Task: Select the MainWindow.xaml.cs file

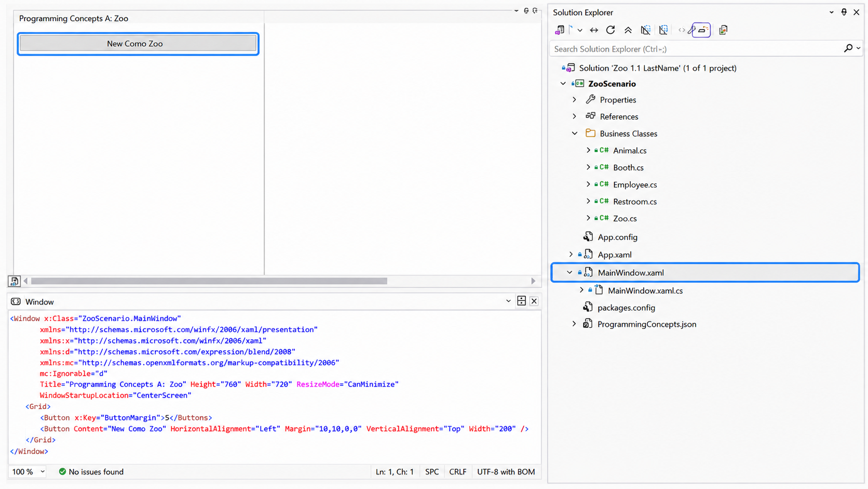Action: click(x=645, y=290)
